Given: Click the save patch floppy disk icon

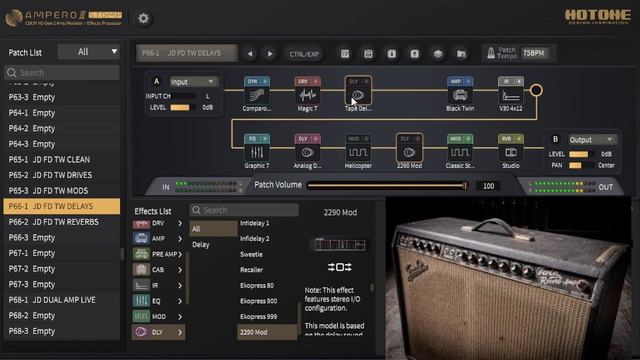Looking at the screenshot, I should [368, 54].
